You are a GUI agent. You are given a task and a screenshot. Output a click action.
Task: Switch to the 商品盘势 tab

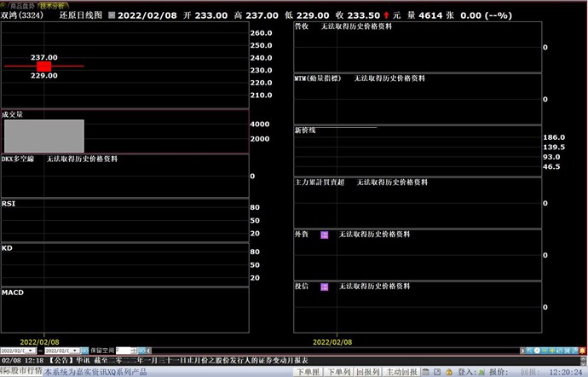tap(20, 5)
